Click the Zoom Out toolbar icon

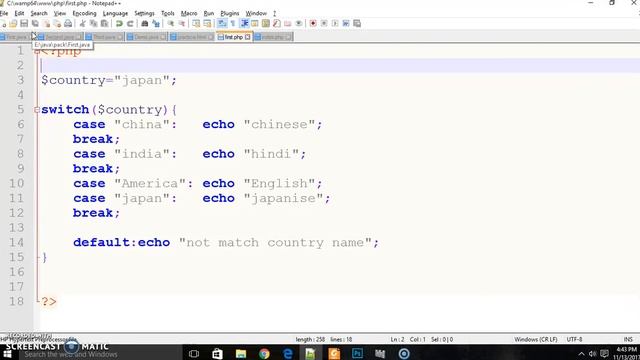[x=182, y=24]
